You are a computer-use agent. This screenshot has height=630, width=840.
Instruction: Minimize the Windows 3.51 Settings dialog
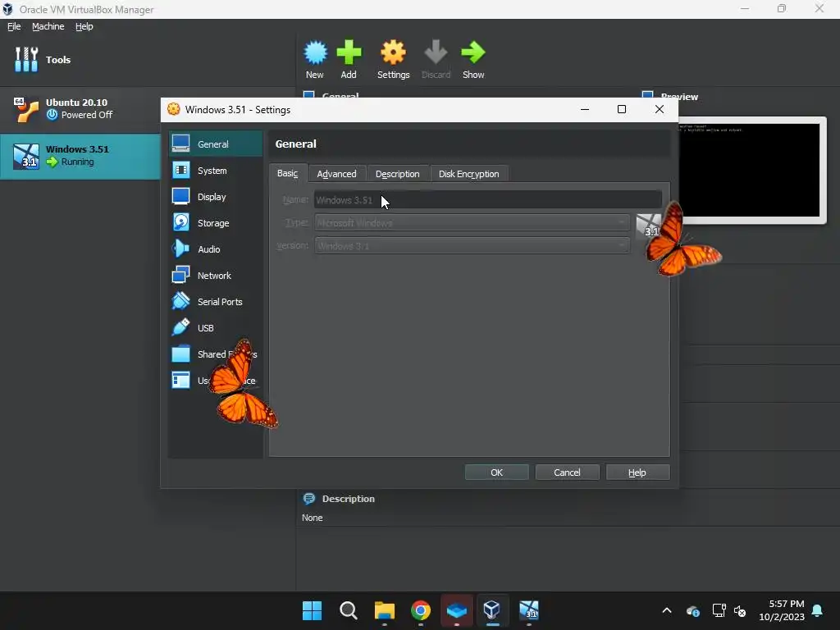click(585, 109)
